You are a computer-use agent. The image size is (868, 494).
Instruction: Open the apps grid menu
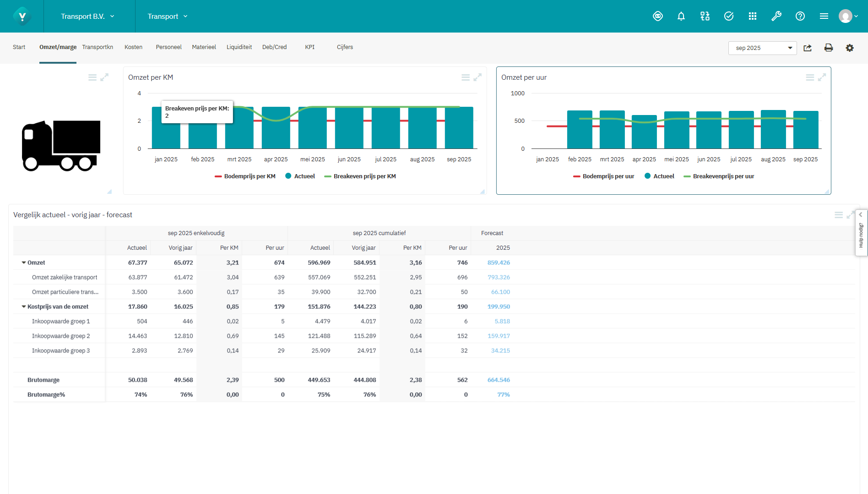click(753, 16)
